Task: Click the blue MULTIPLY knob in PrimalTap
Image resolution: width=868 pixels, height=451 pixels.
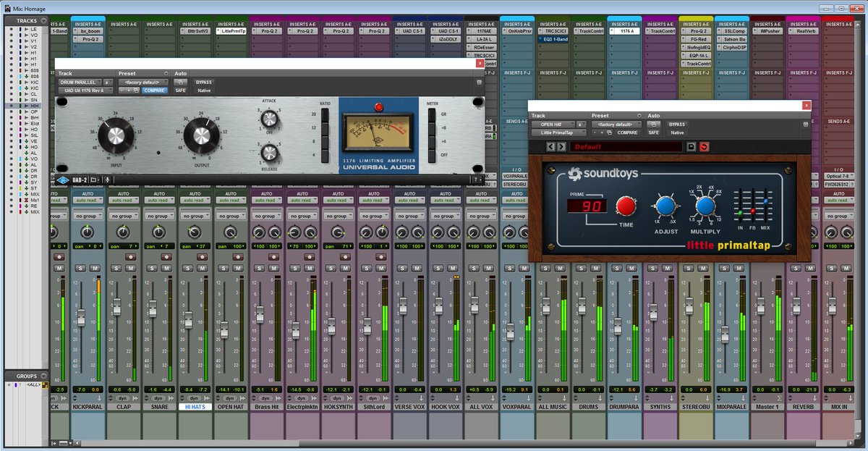Action: click(x=707, y=207)
